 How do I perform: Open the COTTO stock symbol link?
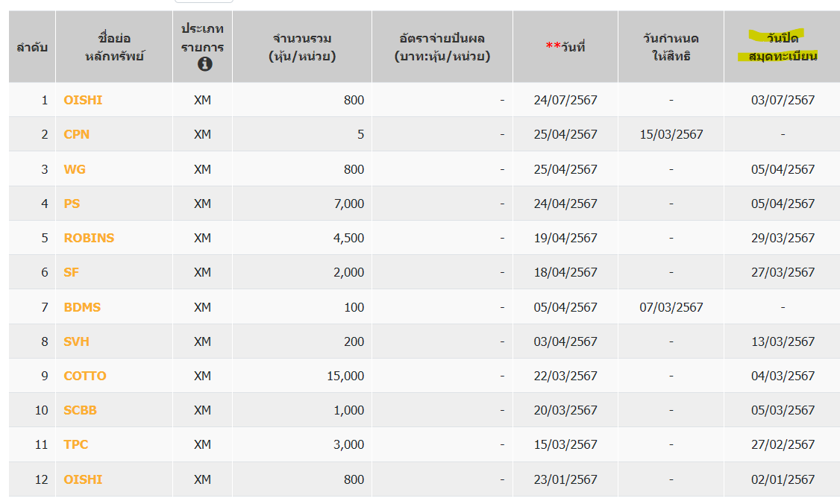point(85,376)
